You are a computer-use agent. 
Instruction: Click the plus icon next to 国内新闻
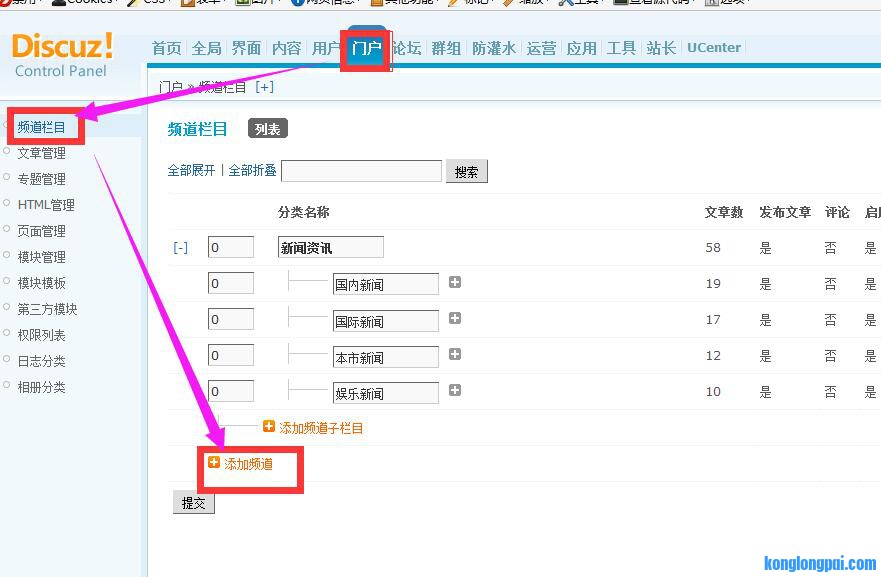tap(455, 283)
